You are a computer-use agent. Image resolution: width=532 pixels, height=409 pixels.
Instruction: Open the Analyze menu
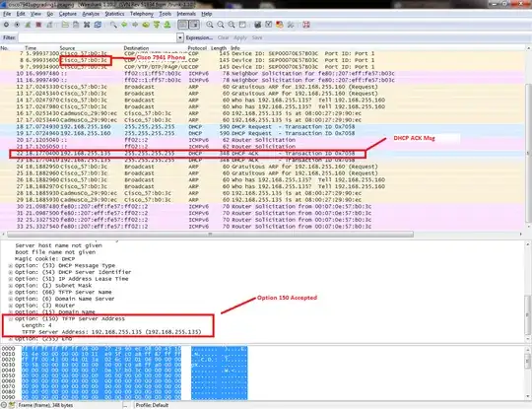(91, 14)
